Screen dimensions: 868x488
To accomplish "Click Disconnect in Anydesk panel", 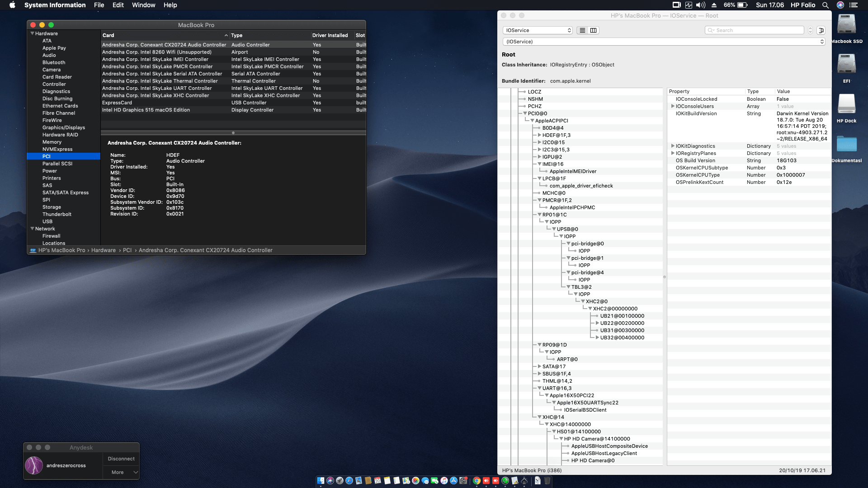I will 121,459.
